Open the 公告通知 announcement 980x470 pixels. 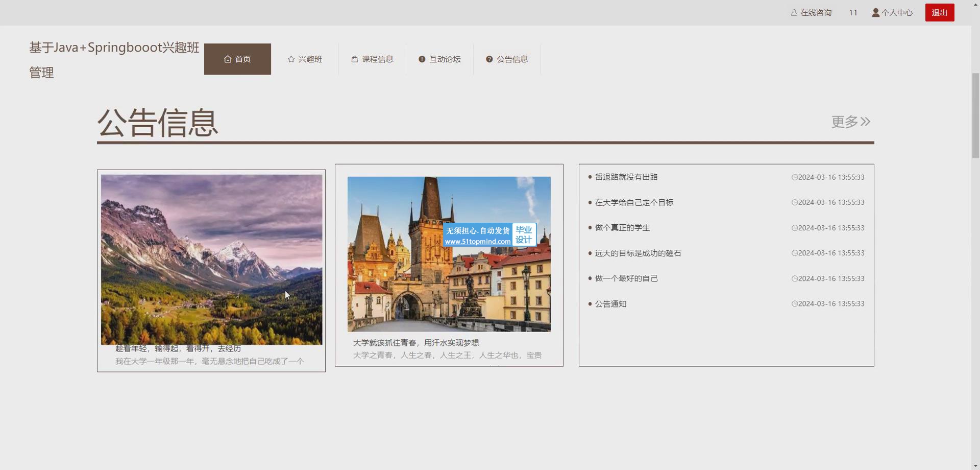pyautogui.click(x=610, y=303)
